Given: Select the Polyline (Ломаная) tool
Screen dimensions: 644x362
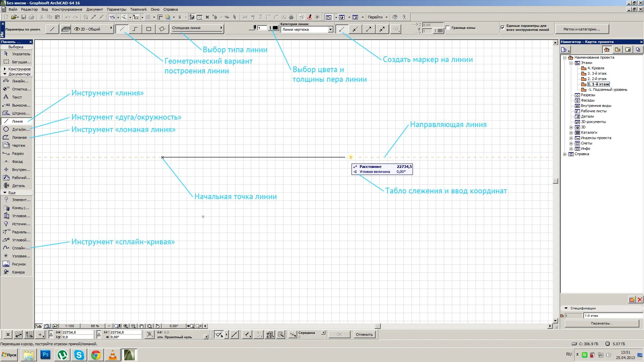Looking at the screenshot, I should 17,137.
